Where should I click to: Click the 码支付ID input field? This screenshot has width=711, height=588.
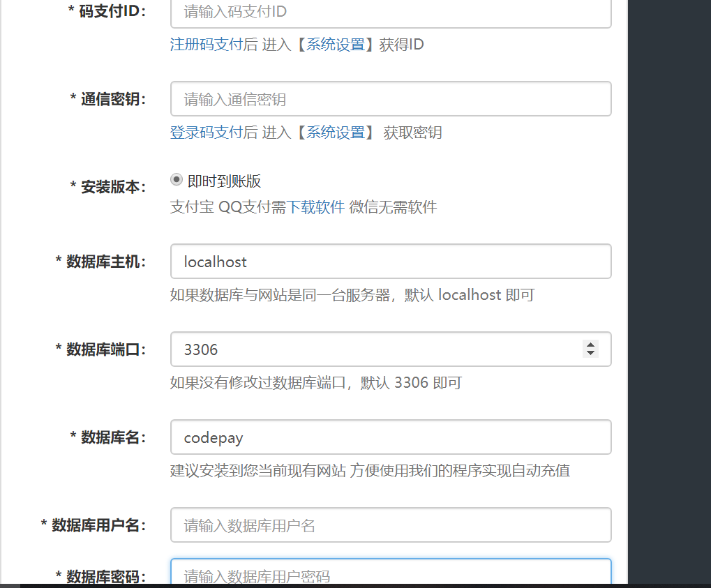391,13
